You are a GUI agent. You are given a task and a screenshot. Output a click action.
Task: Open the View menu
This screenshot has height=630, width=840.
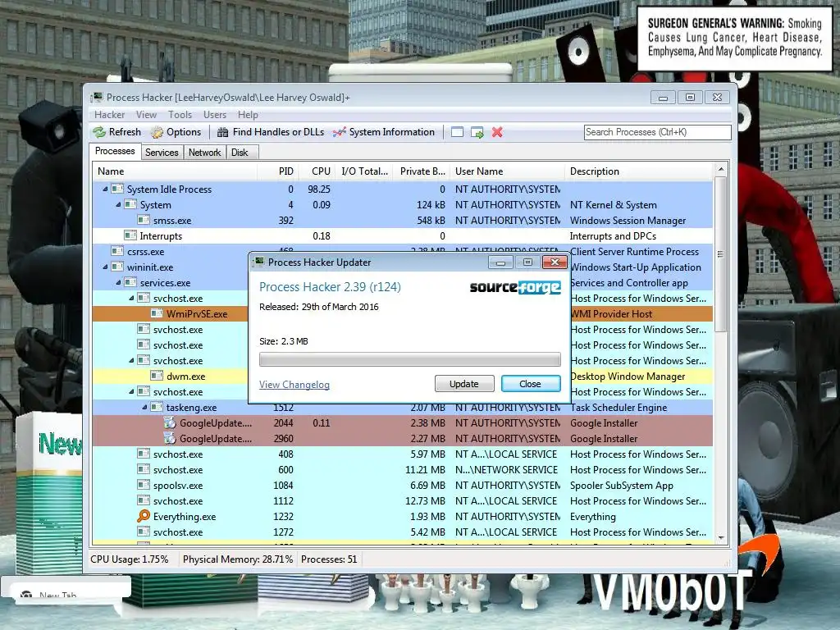click(x=146, y=115)
